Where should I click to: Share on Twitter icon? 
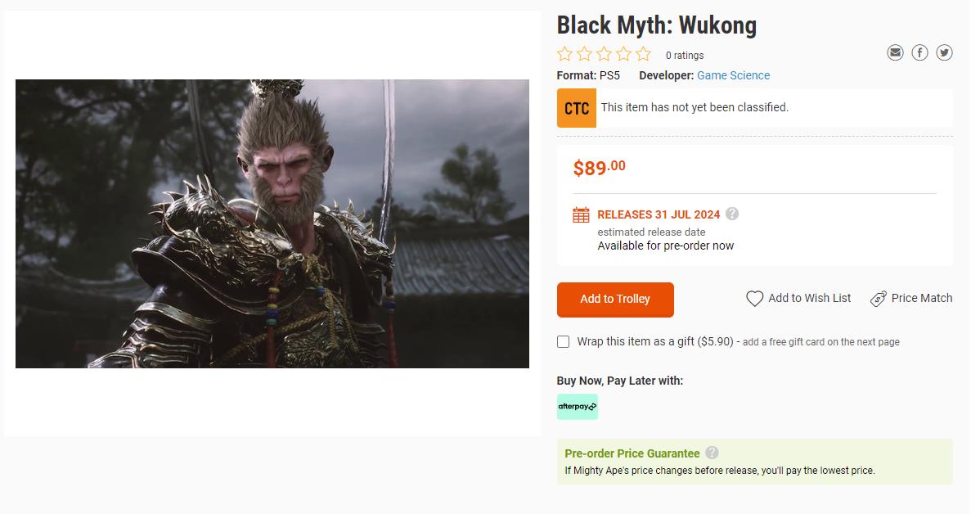(x=945, y=53)
